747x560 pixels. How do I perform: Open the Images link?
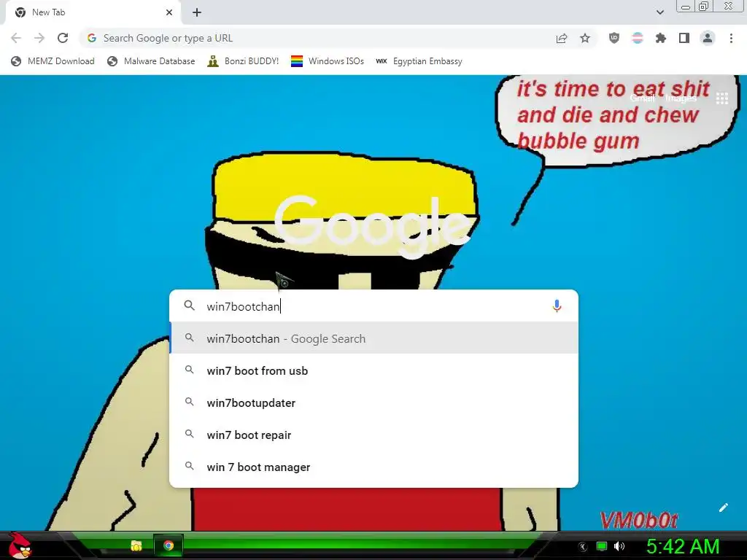point(681,98)
